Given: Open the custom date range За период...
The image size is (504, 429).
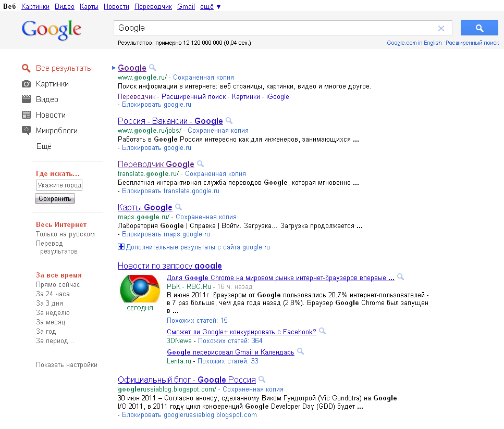Looking at the screenshot, I should pyautogui.click(x=55, y=340).
